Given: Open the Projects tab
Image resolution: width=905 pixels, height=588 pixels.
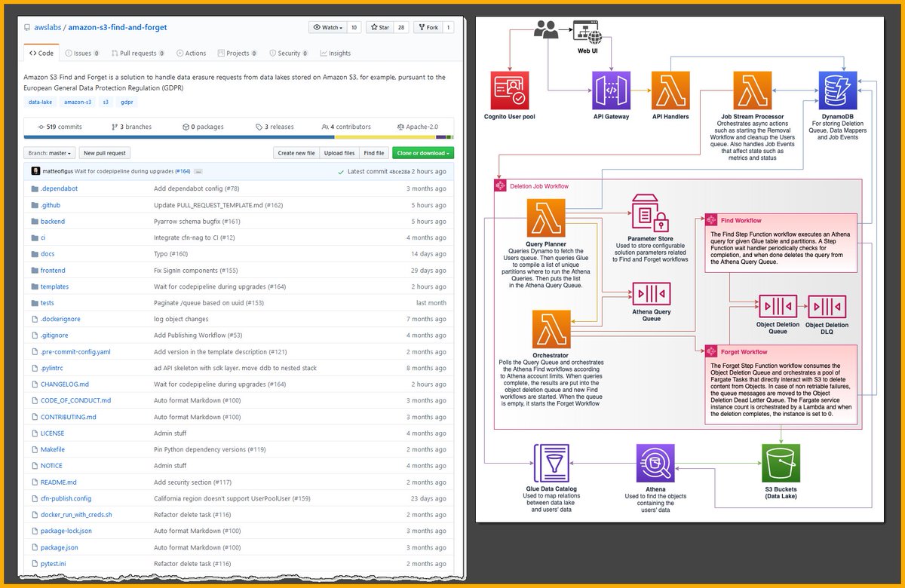Looking at the screenshot, I should 237,54.
